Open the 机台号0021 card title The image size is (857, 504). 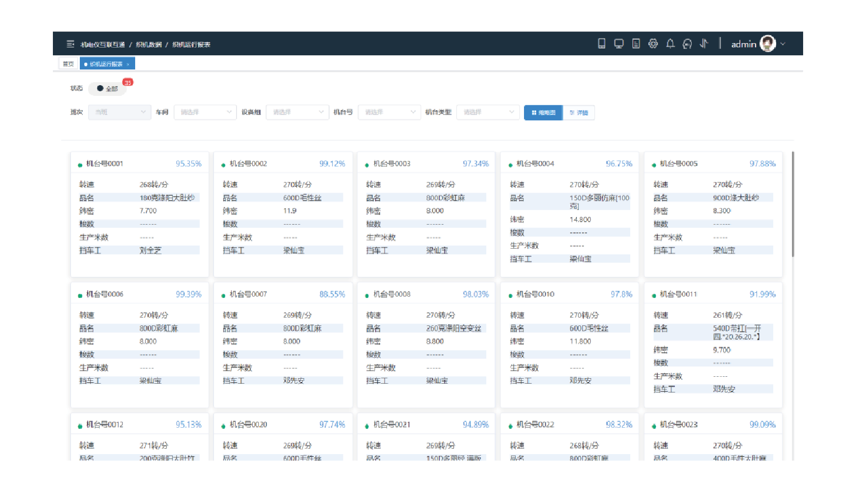point(392,424)
